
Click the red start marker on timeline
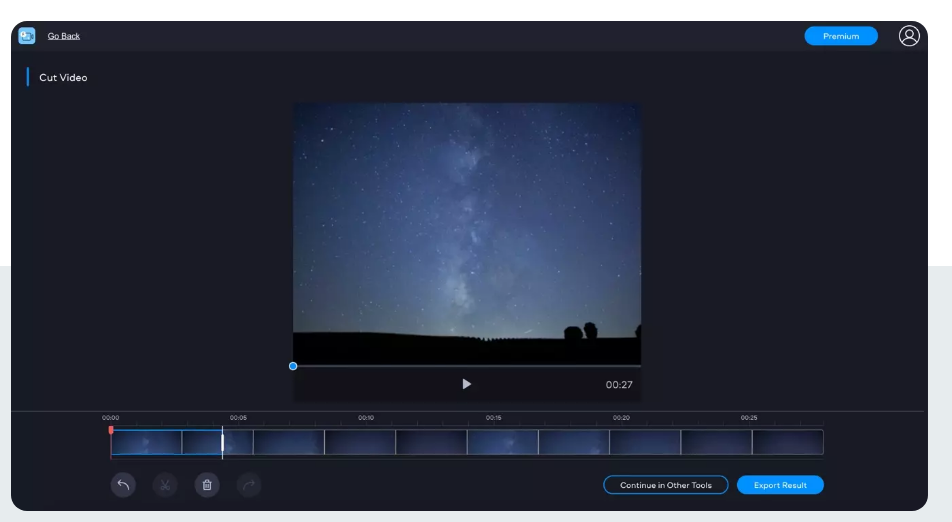click(x=111, y=430)
